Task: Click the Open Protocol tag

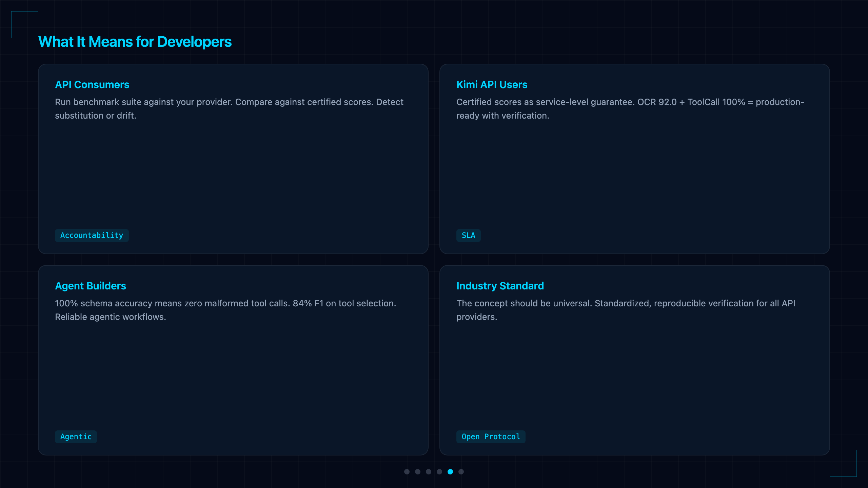Action: tap(491, 436)
